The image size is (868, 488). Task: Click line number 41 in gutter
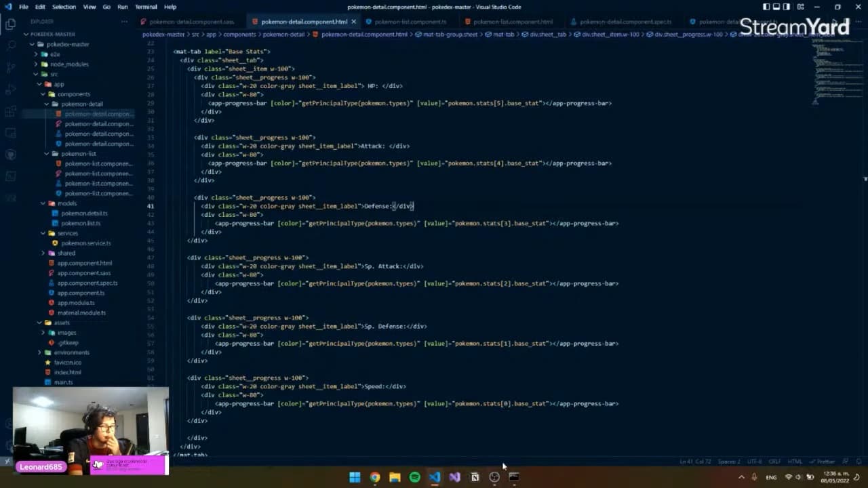coord(150,206)
